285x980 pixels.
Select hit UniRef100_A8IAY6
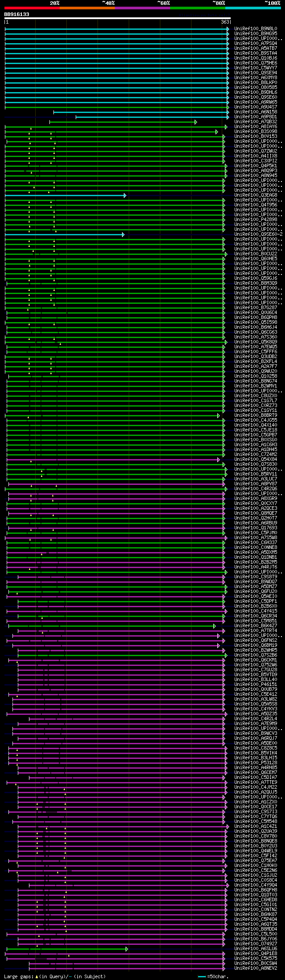tap(256, 127)
